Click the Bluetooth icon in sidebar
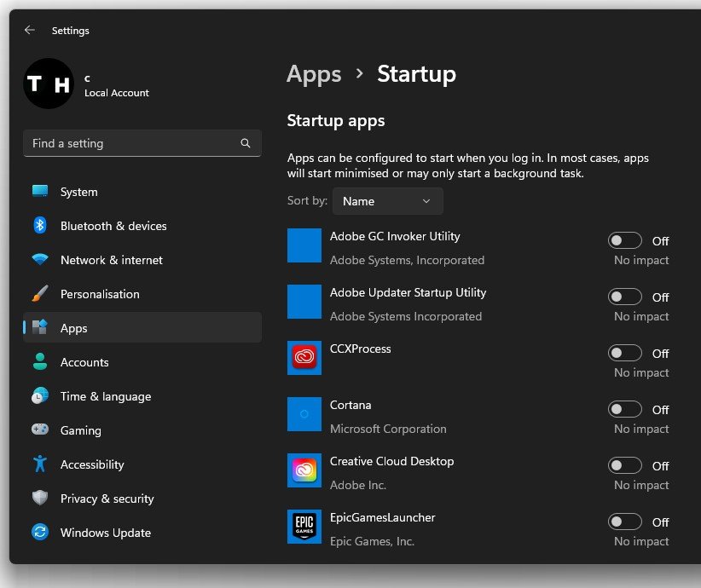Screen dimensions: 701x588 coord(40,226)
